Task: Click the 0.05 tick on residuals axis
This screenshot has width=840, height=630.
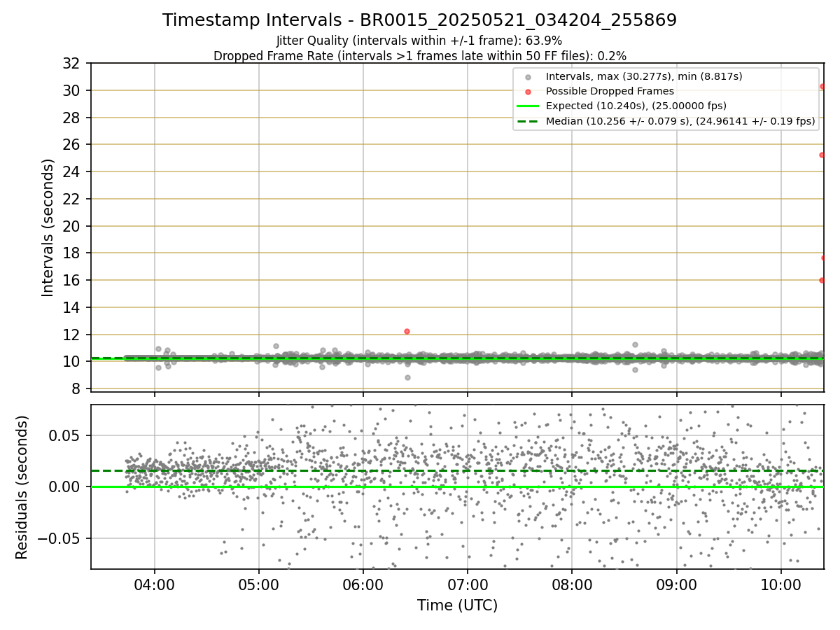Action: (x=66, y=435)
